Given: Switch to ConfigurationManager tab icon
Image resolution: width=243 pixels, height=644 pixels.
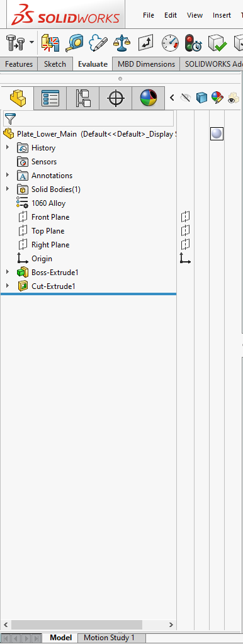Looking at the screenshot, I should pyautogui.click(x=83, y=98).
